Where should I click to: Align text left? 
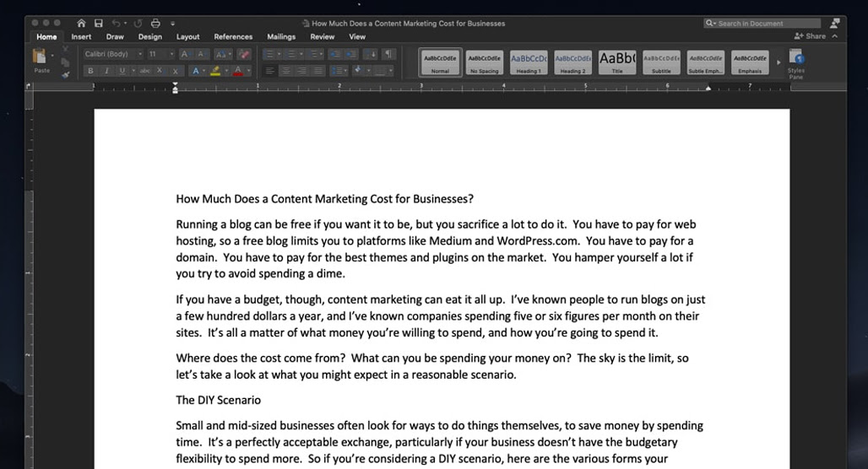click(269, 71)
